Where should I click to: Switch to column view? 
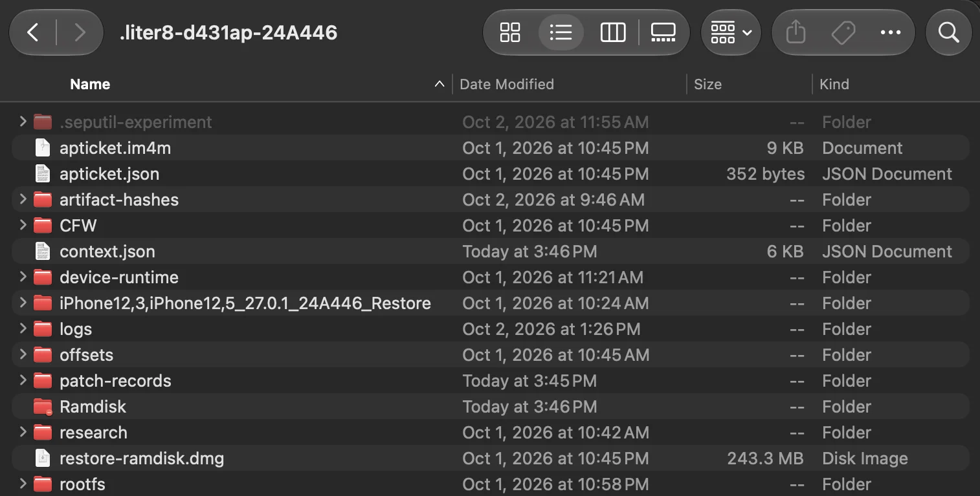(612, 32)
